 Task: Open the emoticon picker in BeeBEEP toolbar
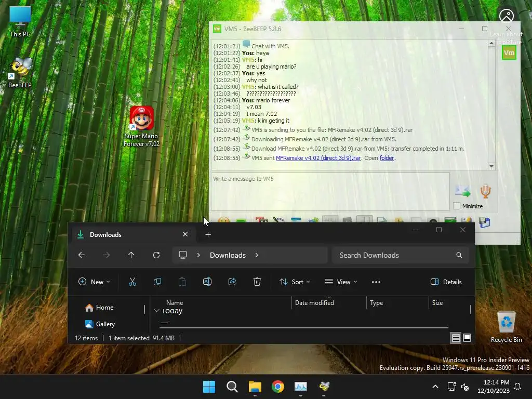coord(224,220)
